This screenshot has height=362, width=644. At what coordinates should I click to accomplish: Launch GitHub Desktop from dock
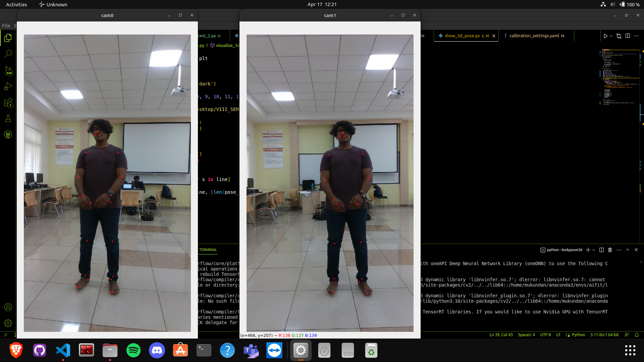(40, 351)
